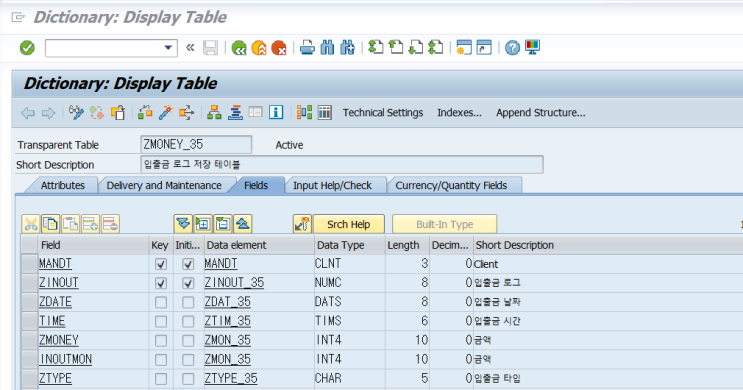Click the Display Object List hierarchy icon

tap(214, 112)
